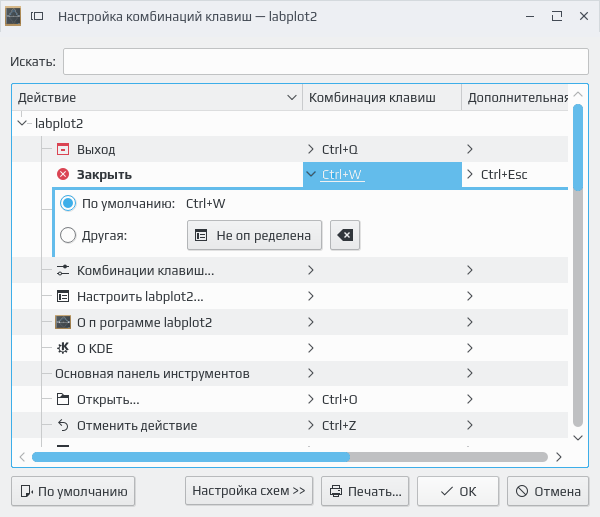Select the Другая custom shortcut radio option
Image resolution: width=600 pixels, height=517 pixels.
pos(68,235)
